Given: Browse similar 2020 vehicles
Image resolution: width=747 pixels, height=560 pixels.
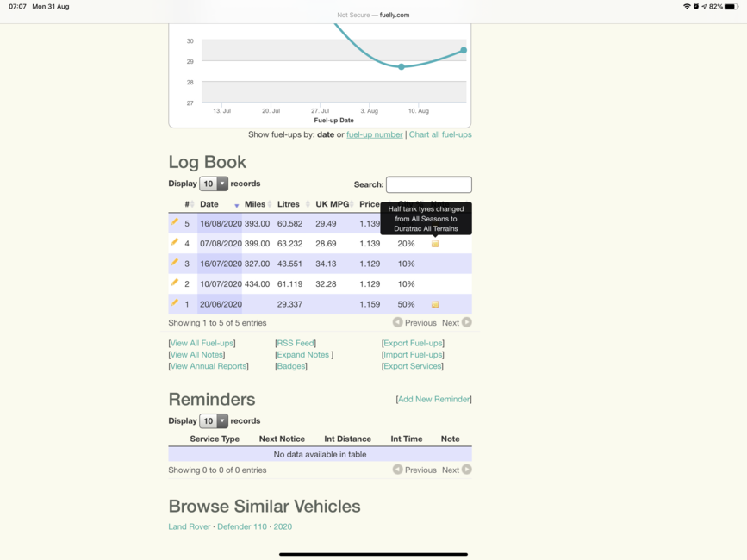Looking at the screenshot, I should 283,526.
